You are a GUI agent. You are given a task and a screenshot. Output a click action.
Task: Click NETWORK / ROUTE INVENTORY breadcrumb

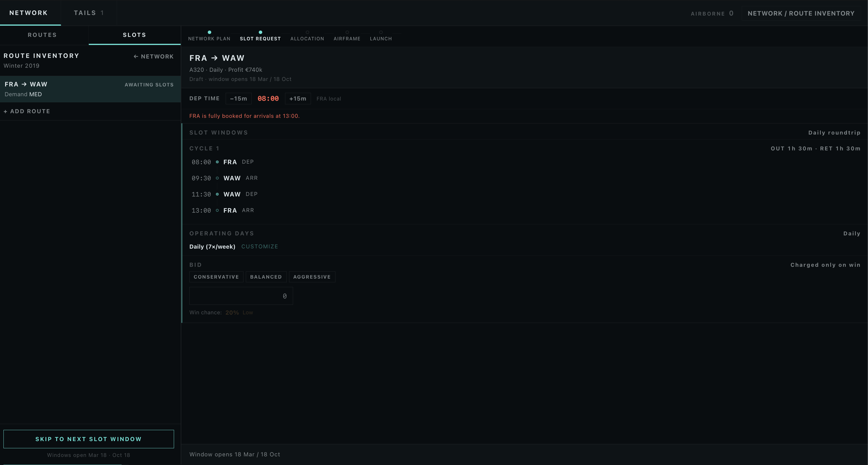click(x=801, y=14)
